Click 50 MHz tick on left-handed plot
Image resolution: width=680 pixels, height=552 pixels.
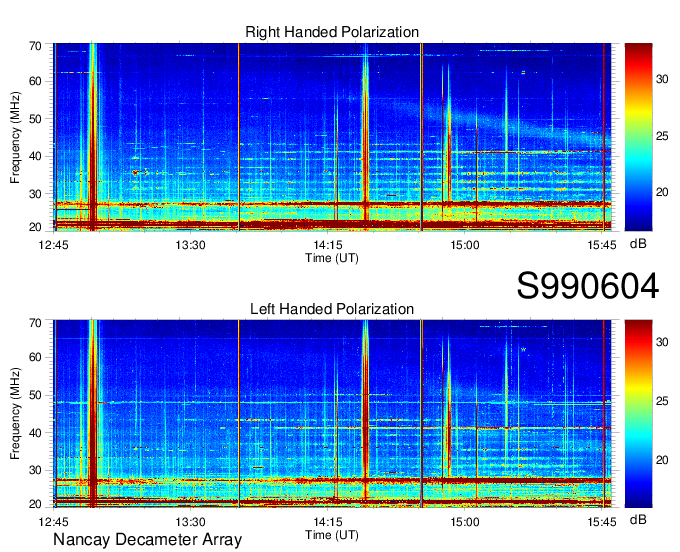tap(35, 395)
